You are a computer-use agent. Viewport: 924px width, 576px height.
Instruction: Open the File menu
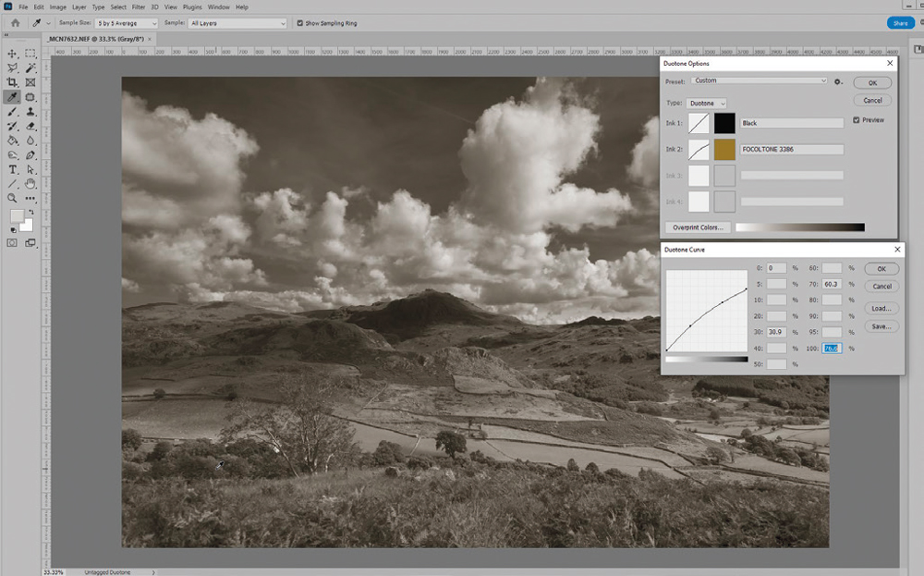23,7
